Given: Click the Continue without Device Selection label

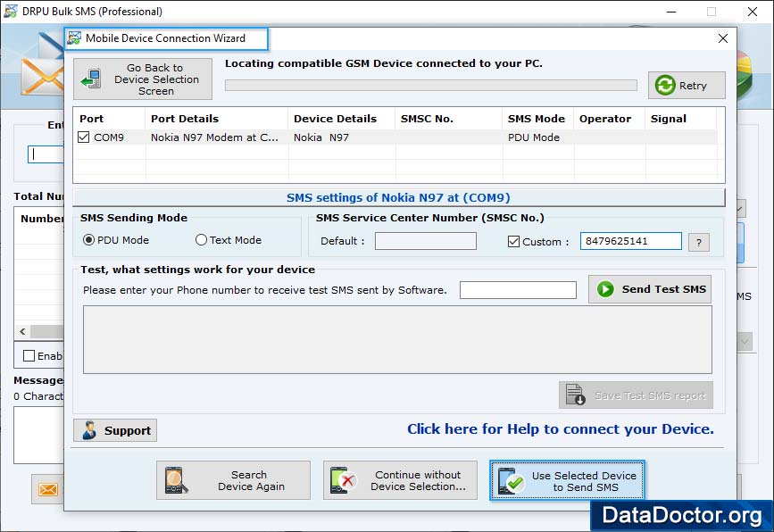Looking at the screenshot, I should click(418, 481).
